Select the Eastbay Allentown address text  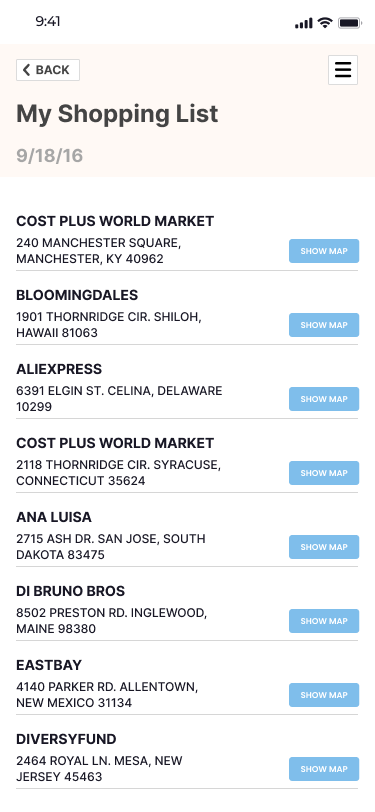[107, 695]
